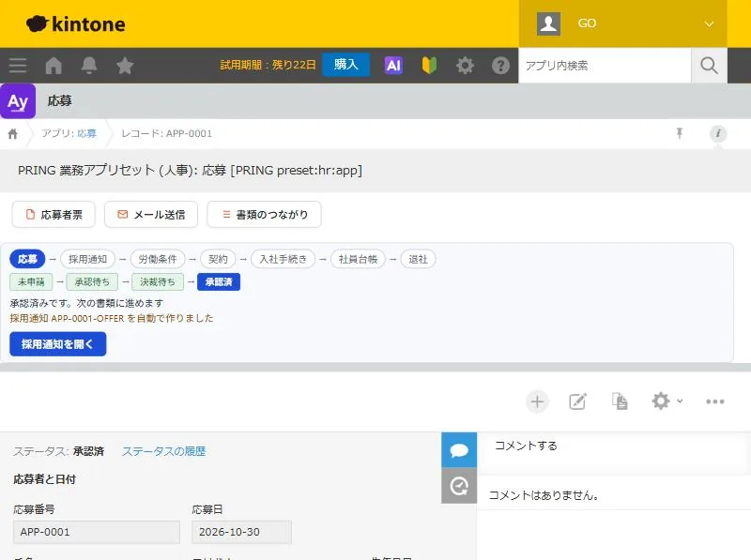The image size is (751, 560).
Task: Duplicate the record with the copy icon
Action: pyautogui.click(x=620, y=401)
